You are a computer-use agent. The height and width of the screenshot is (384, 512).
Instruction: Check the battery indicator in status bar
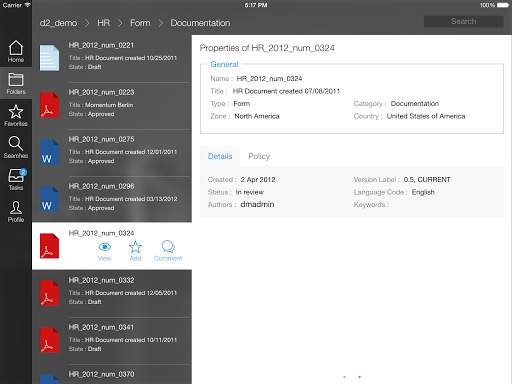click(503, 5)
